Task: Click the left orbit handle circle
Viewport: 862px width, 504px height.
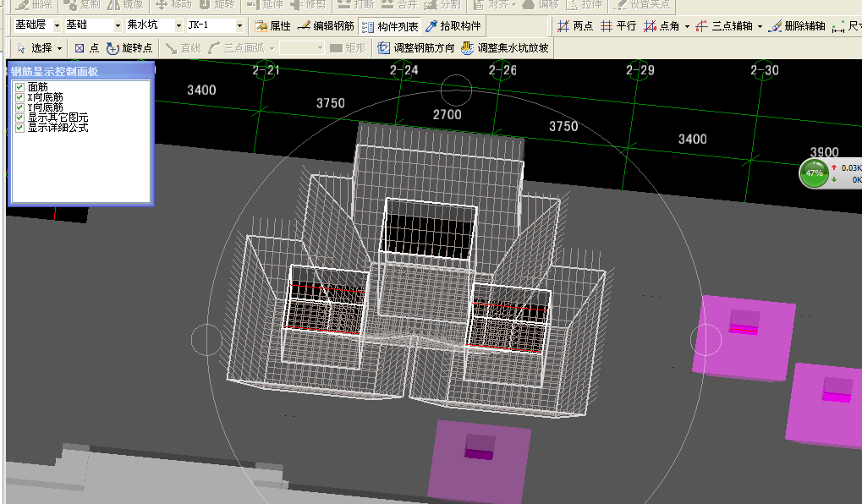Action: tap(206, 340)
